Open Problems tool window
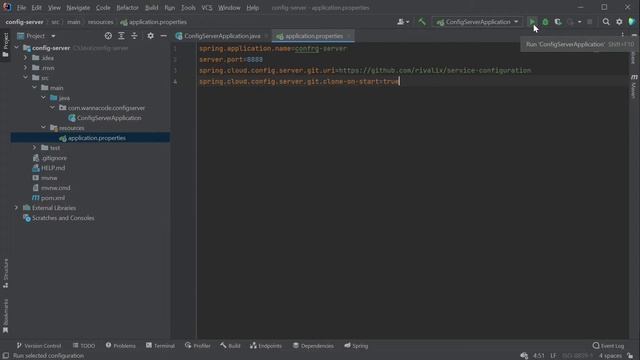Viewport: 640px width, 360px height. 120,346
